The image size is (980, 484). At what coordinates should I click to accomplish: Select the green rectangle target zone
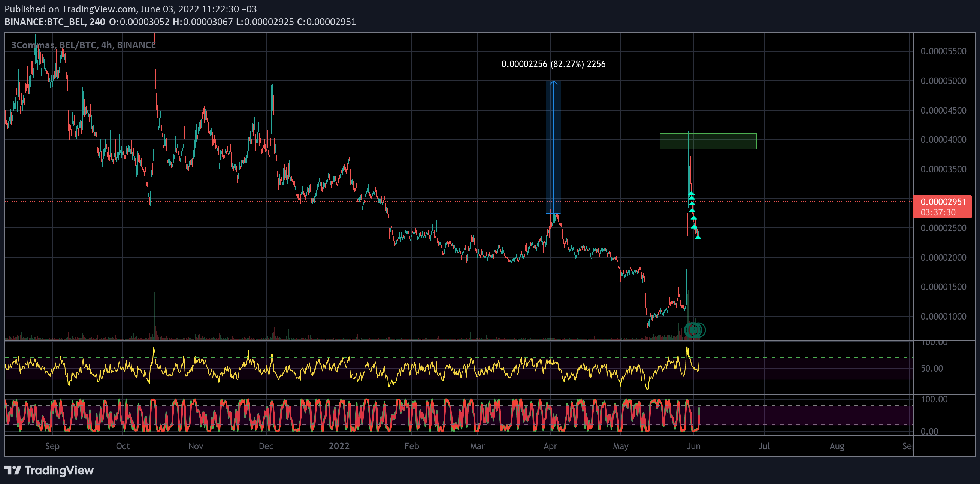[x=708, y=141]
